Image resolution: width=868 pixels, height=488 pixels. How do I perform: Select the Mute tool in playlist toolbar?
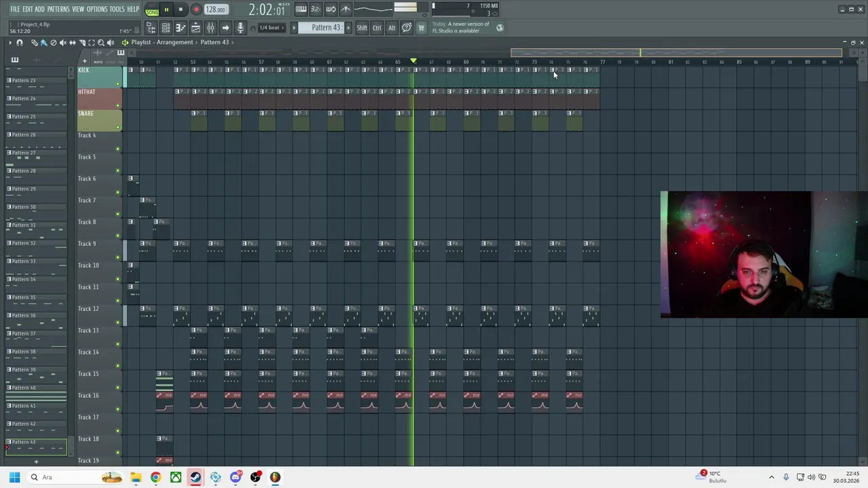pos(63,43)
